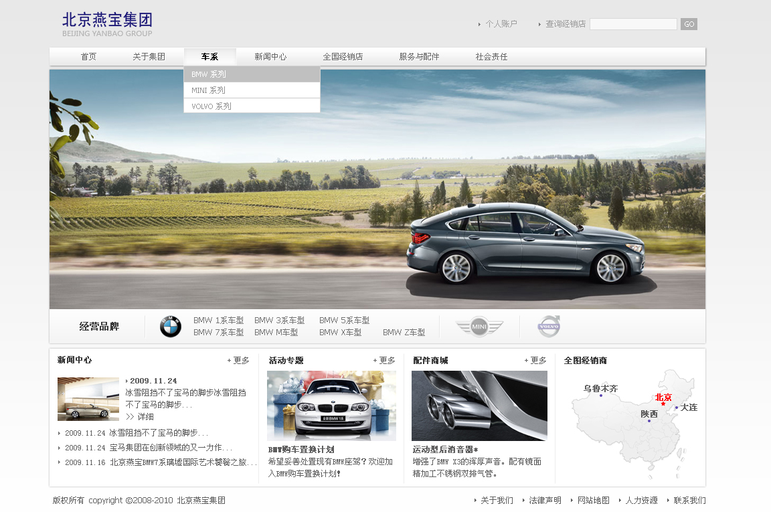Viewport: 771px width, 532px height.
Task: Click the 经营品牌 section label
Action: [99, 327]
